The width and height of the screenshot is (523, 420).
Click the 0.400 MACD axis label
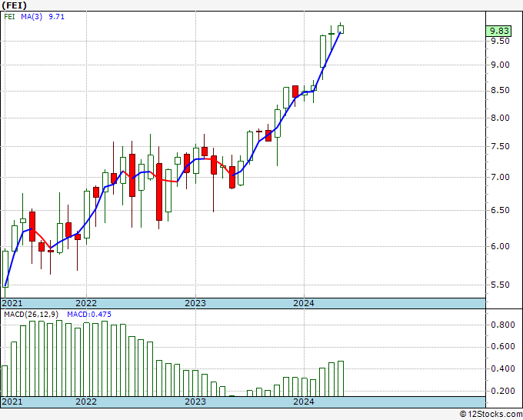pyautogui.click(x=503, y=369)
